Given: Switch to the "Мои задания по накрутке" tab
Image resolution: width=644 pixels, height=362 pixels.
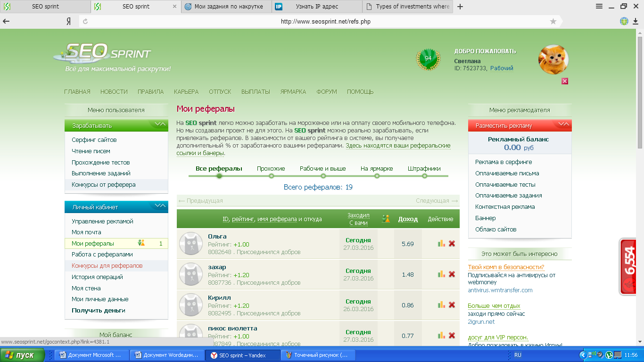Looking at the screenshot, I should tap(226, 7).
